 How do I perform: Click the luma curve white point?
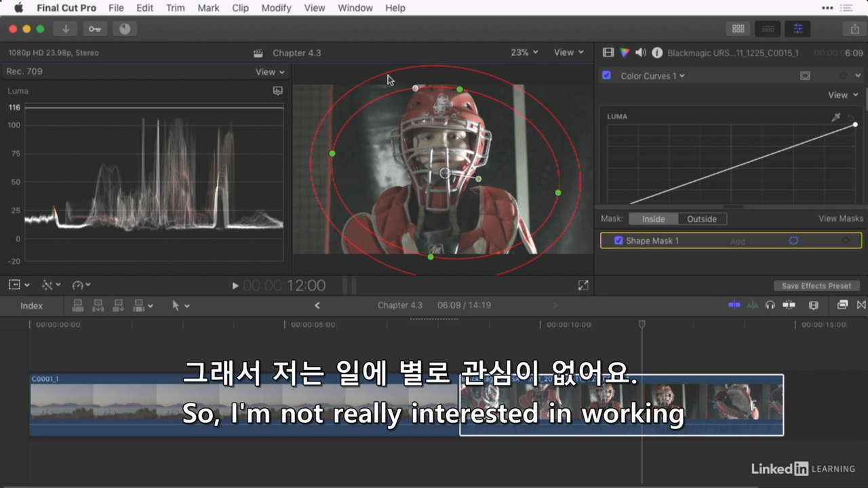tap(855, 124)
